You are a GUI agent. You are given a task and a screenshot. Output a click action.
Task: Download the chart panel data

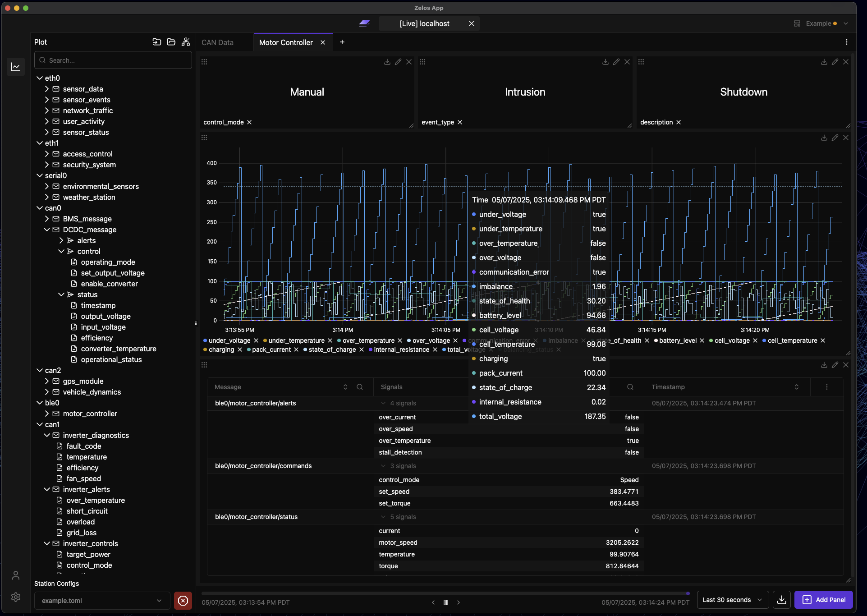(x=824, y=138)
